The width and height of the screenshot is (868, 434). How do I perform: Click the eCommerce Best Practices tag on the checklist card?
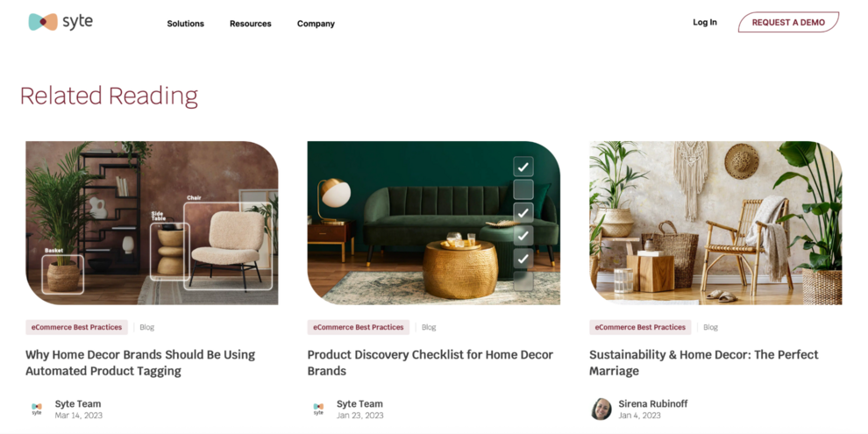coord(359,327)
